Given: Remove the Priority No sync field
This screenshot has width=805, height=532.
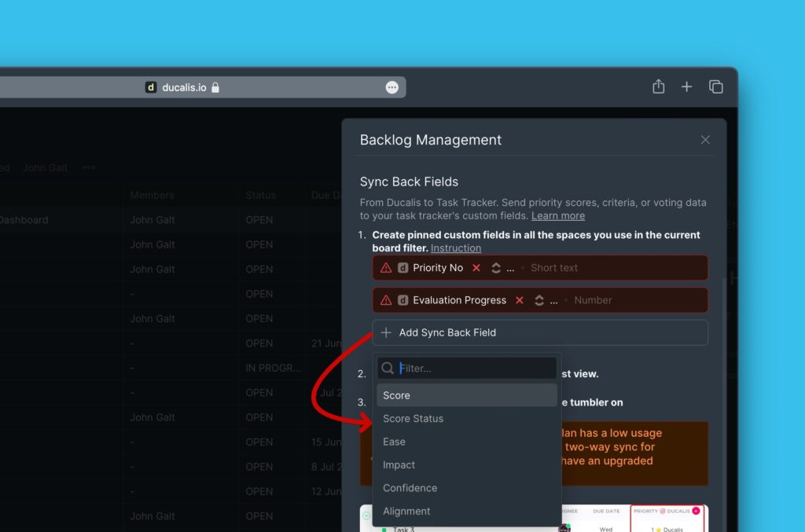Looking at the screenshot, I should [476, 268].
